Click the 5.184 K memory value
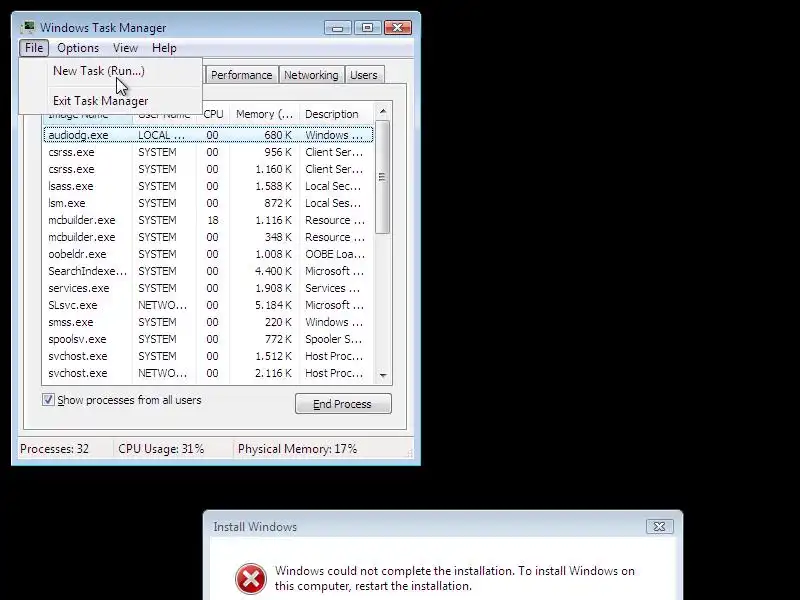The image size is (800, 600). point(273,305)
